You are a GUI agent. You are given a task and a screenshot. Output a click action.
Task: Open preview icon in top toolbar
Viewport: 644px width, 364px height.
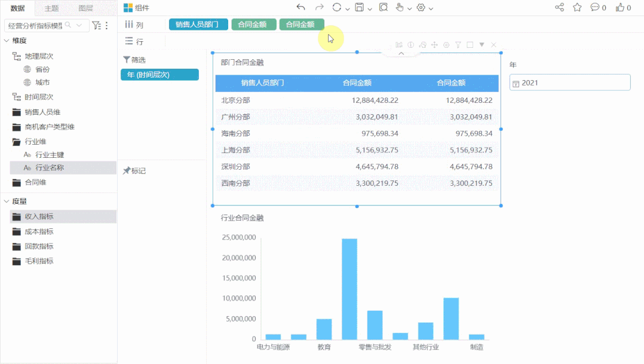click(383, 7)
